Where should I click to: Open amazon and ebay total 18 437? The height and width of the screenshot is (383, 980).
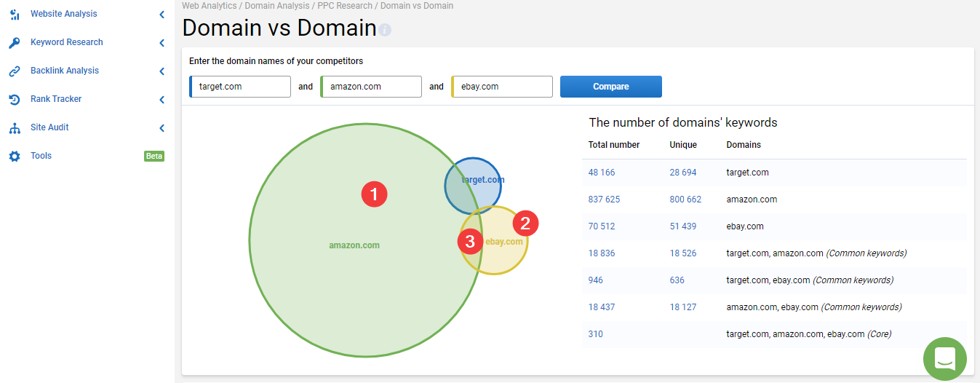[602, 307]
